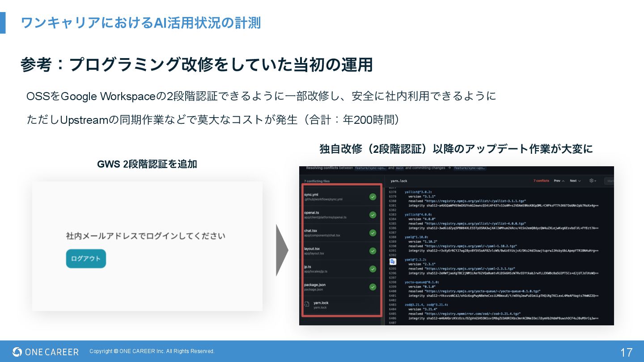Open yarn.lock row in conflicting files list

click(x=342, y=305)
